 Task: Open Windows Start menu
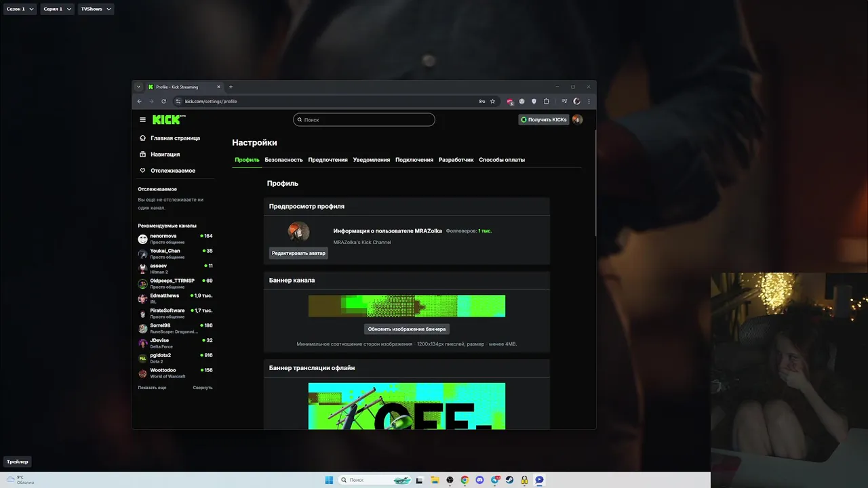[x=329, y=480]
